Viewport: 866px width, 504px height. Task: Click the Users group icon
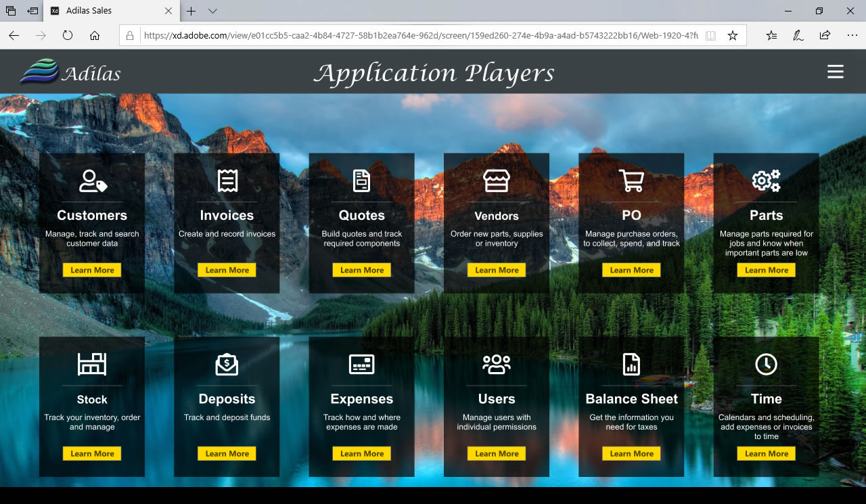pos(497,365)
